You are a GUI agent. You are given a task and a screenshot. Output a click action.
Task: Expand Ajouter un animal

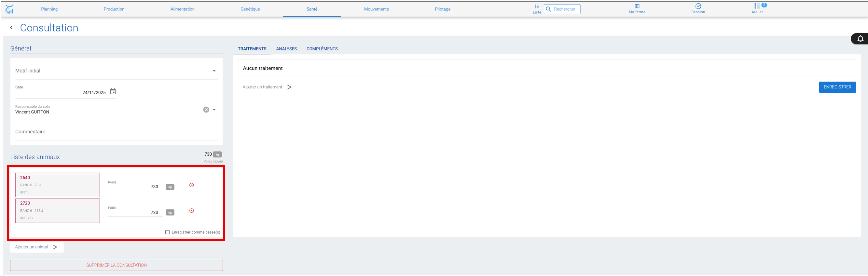36,247
